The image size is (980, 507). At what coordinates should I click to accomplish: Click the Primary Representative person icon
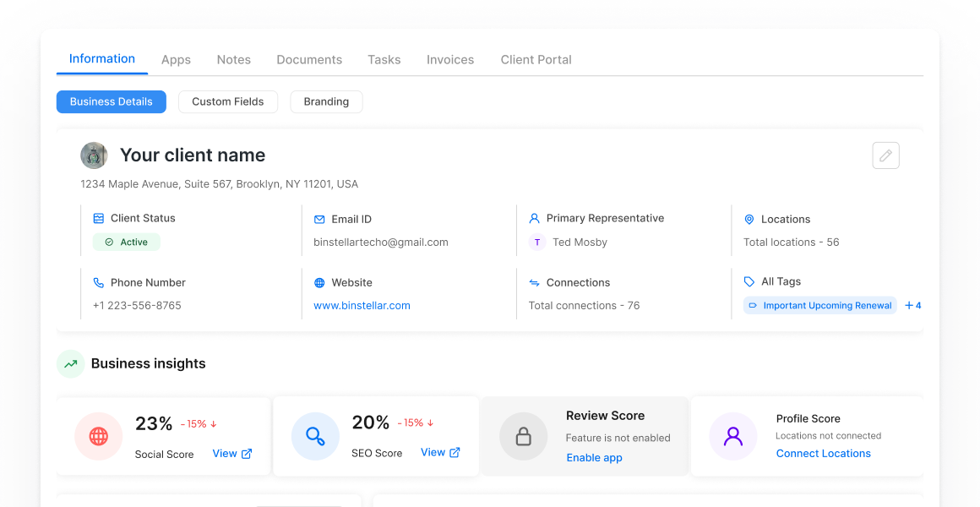click(x=535, y=218)
